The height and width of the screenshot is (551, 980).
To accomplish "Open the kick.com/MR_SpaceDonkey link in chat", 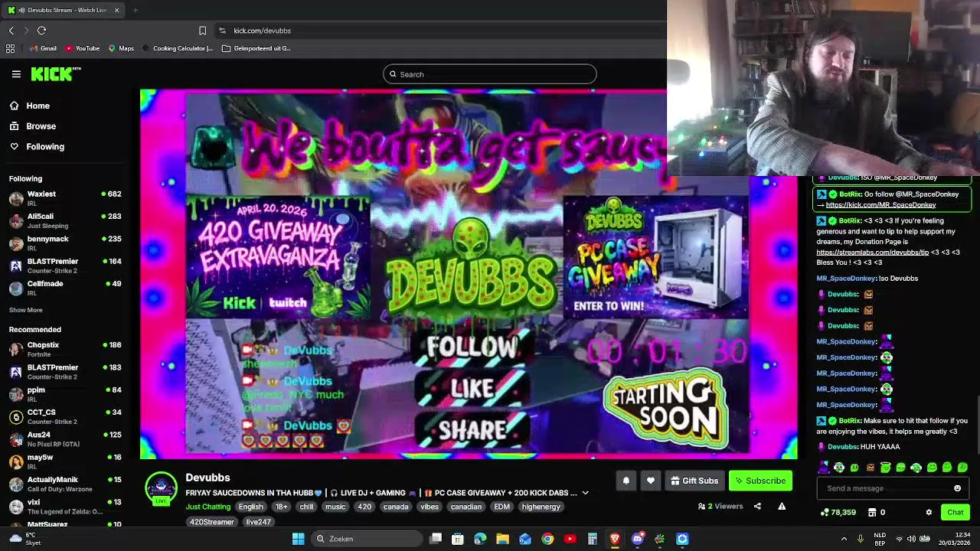I will tap(880, 205).
